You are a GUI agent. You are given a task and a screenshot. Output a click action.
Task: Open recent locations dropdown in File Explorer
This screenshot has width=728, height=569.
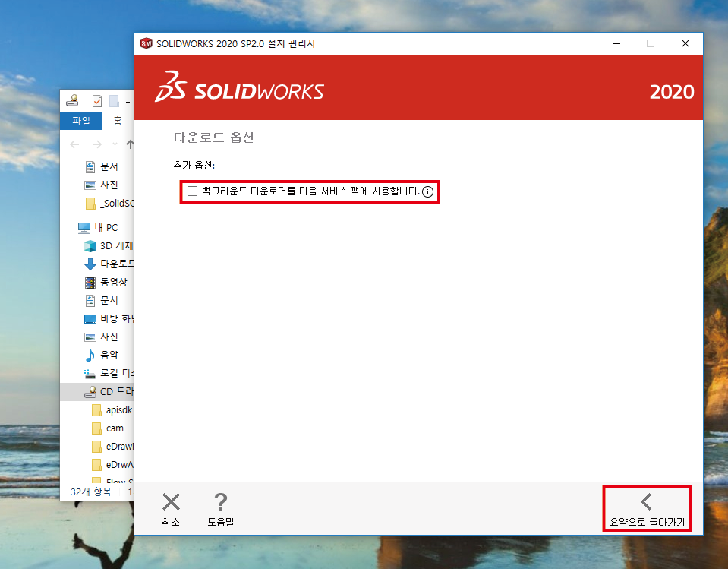point(115,144)
